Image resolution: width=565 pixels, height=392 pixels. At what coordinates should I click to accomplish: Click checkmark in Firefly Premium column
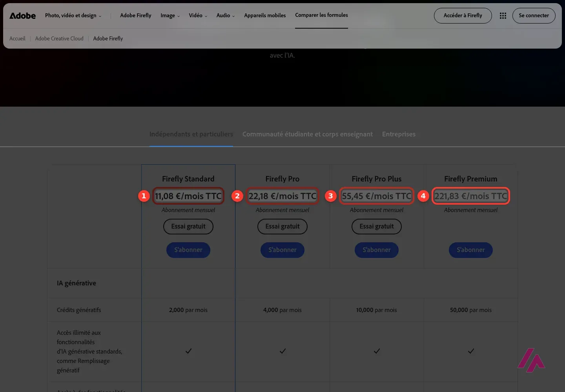(471, 351)
